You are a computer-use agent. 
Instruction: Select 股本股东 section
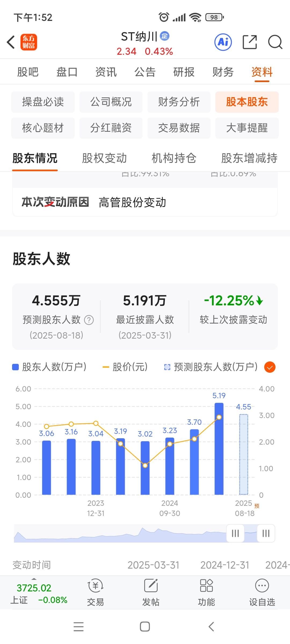pos(247,102)
